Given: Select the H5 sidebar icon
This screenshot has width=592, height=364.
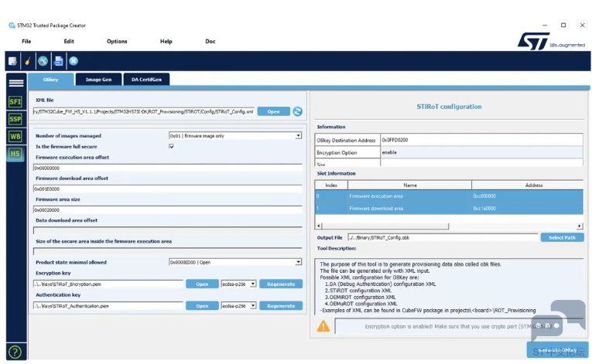Looking at the screenshot, I should [15, 154].
